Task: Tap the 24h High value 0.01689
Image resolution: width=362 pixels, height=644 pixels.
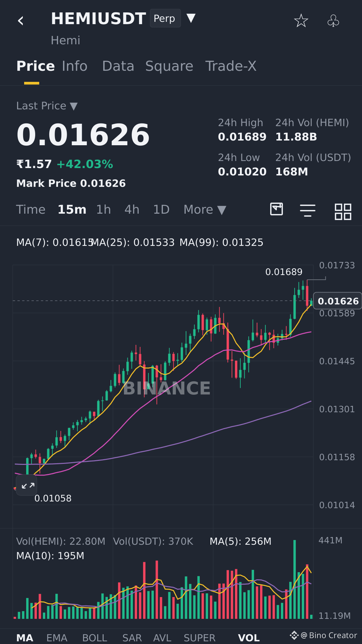Action: coord(242,137)
